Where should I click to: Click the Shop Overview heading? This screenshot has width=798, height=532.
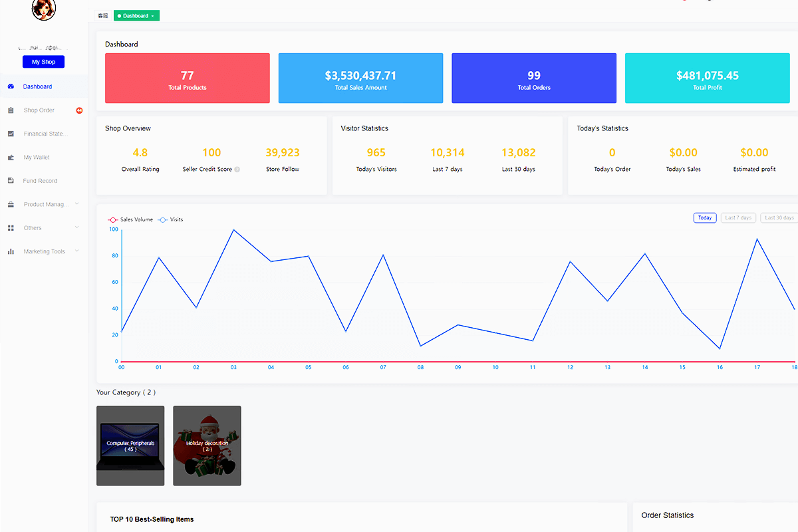click(128, 128)
